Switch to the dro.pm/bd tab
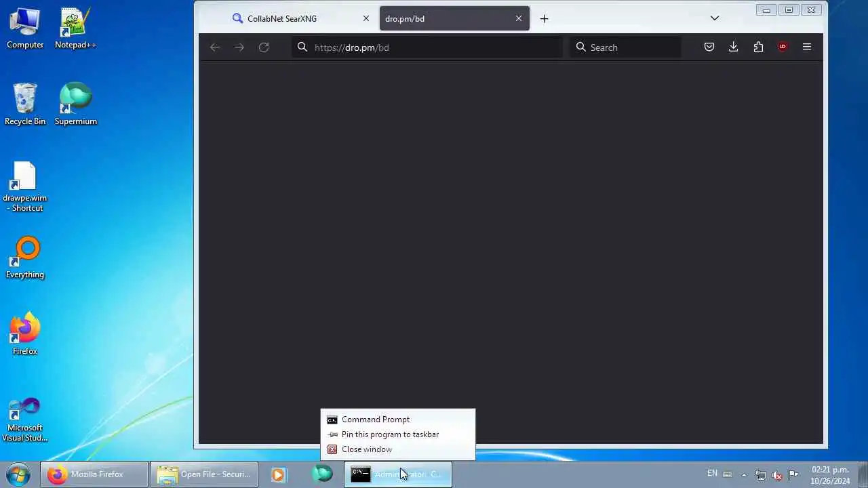 (454, 19)
